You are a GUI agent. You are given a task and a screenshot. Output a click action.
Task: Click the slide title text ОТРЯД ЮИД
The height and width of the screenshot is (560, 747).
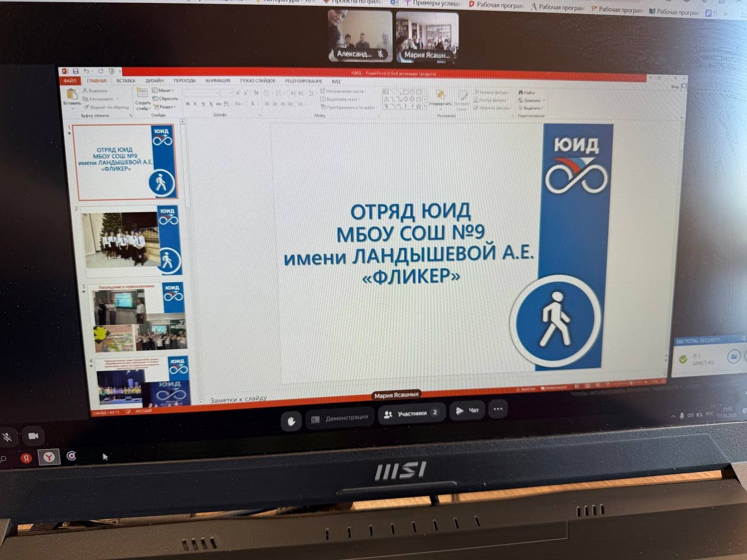coord(410,210)
